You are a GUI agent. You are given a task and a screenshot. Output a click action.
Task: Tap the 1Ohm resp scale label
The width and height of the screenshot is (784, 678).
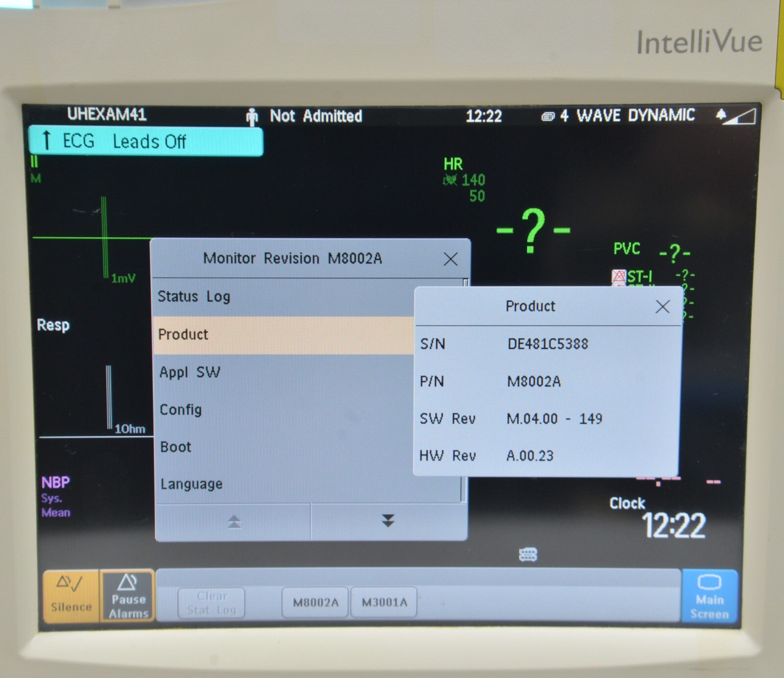130,429
